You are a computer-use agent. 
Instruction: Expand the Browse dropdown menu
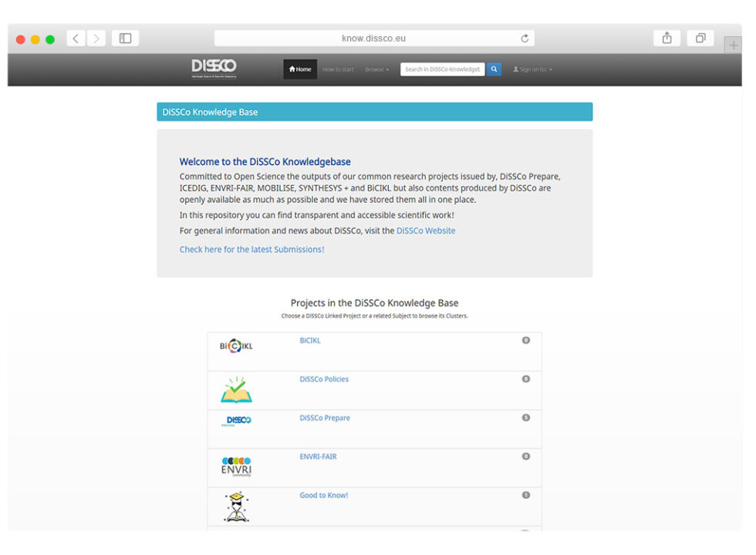tap(376, 69)
